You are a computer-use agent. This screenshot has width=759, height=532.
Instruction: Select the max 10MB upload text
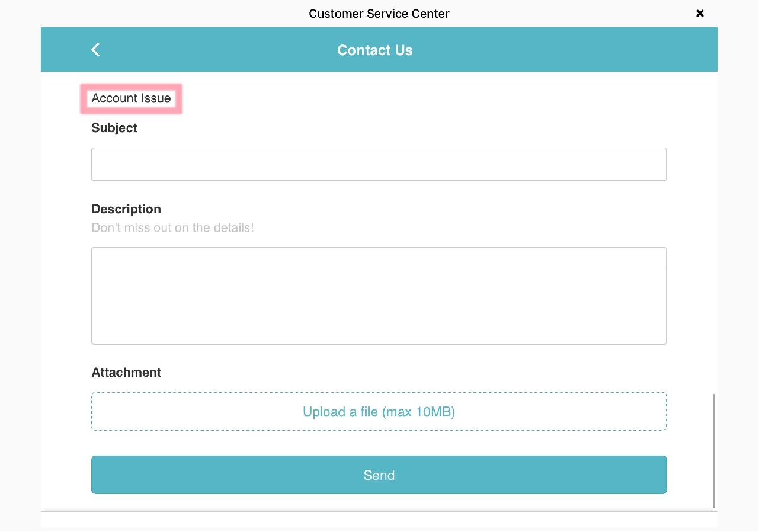pyautogui.click(x=419, y=412)
